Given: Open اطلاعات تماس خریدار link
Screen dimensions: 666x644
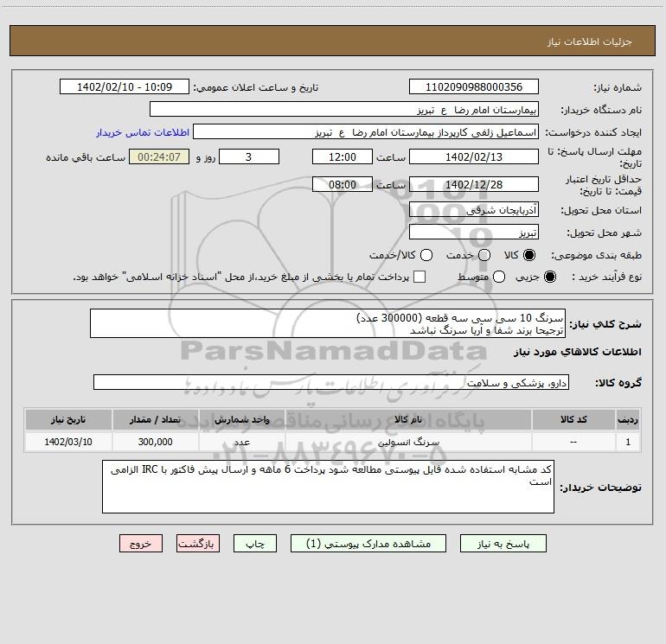Looking at the screenshot, I should [x=143, y=132].
